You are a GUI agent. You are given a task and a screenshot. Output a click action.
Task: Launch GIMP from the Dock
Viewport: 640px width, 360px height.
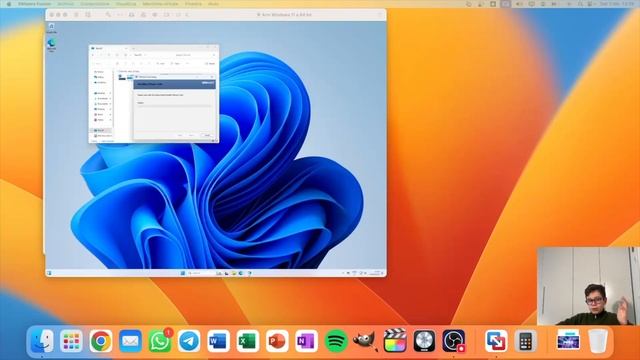coord(365,341)
